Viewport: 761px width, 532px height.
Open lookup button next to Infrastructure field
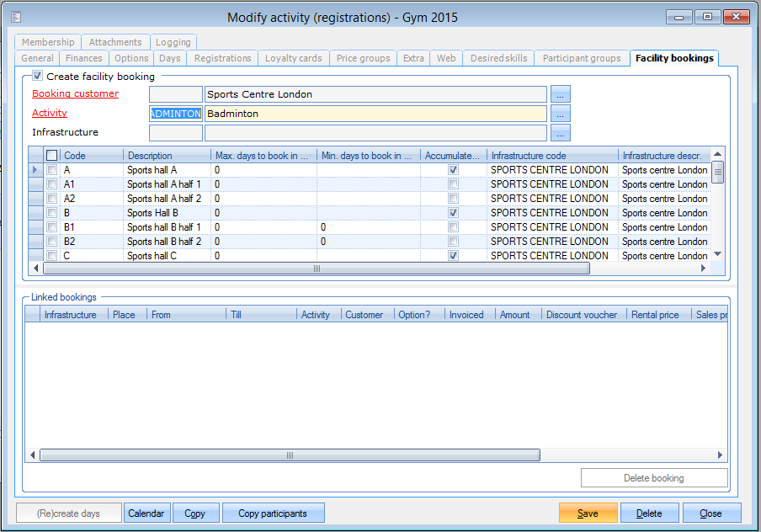pos(561,133)
